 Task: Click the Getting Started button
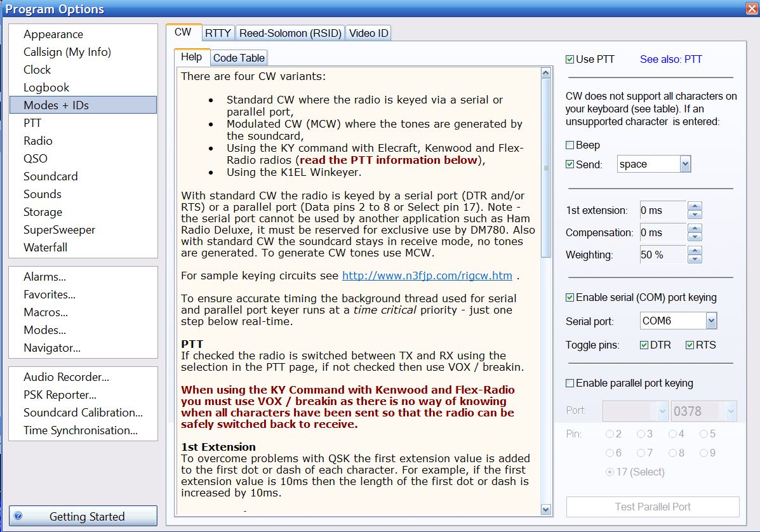pos(83,516)
